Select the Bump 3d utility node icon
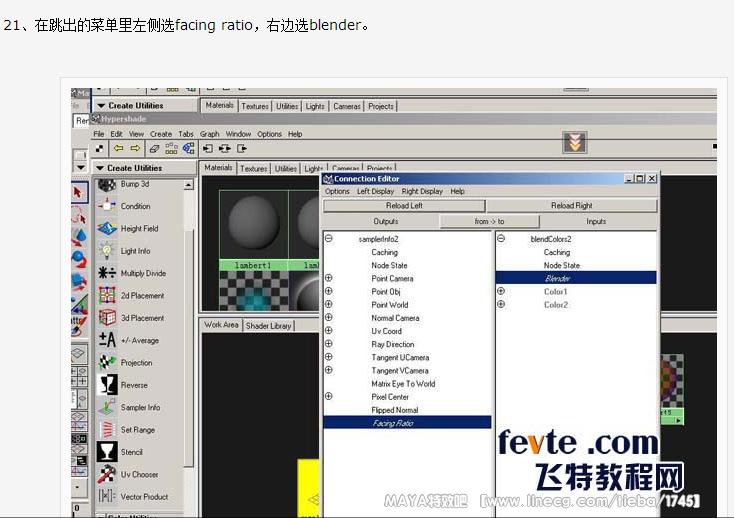The image size is (734, 518). tap(107, 185)
